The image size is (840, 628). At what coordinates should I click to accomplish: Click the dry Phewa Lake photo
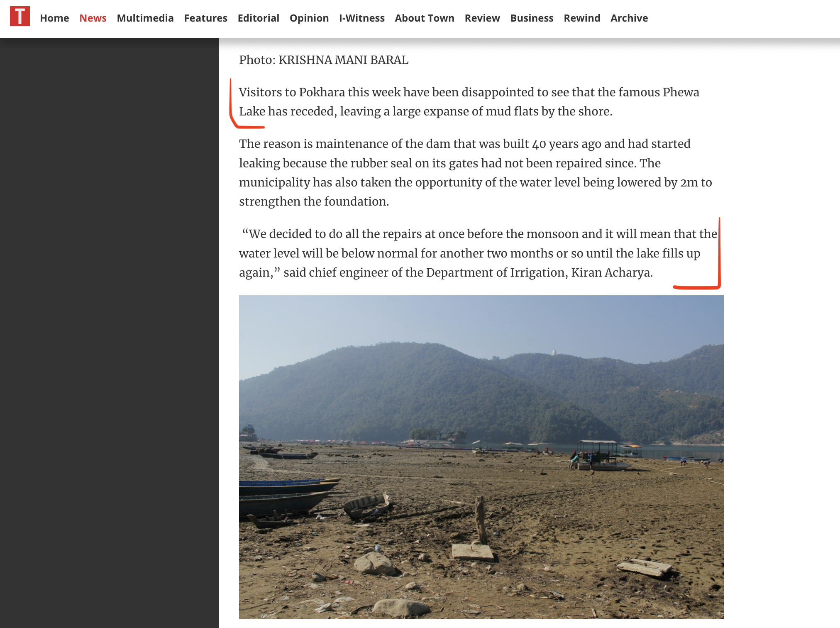coord(481,457)
